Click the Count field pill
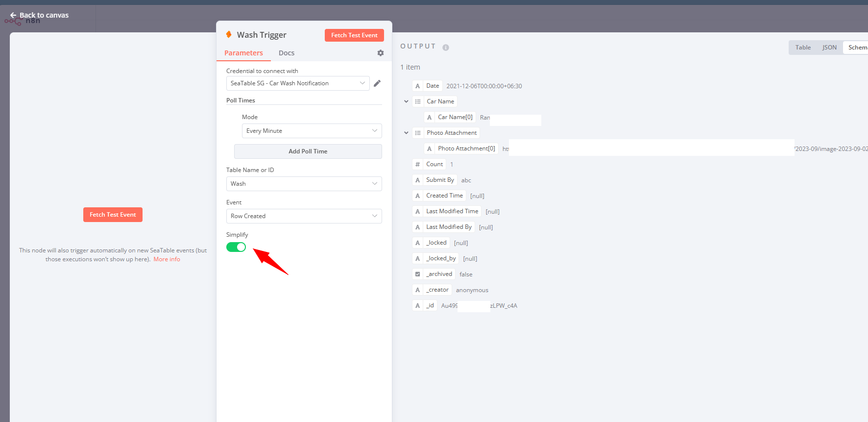The height and width of the screenshot is (422, 868). pyautogui.click(x=429, y=164)
